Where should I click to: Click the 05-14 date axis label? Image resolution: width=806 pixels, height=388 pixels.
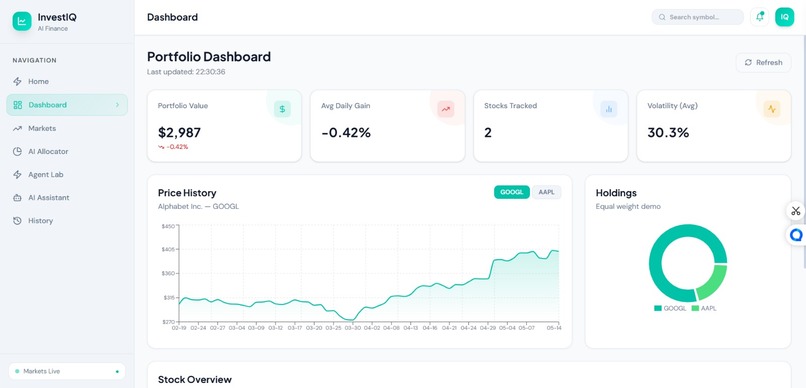pos(553,327)
